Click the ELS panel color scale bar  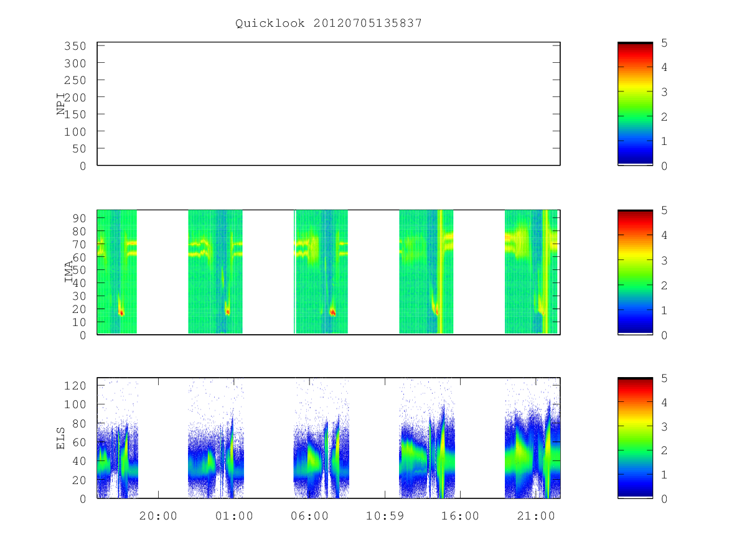pyautogui.click(x=635, y=438)
